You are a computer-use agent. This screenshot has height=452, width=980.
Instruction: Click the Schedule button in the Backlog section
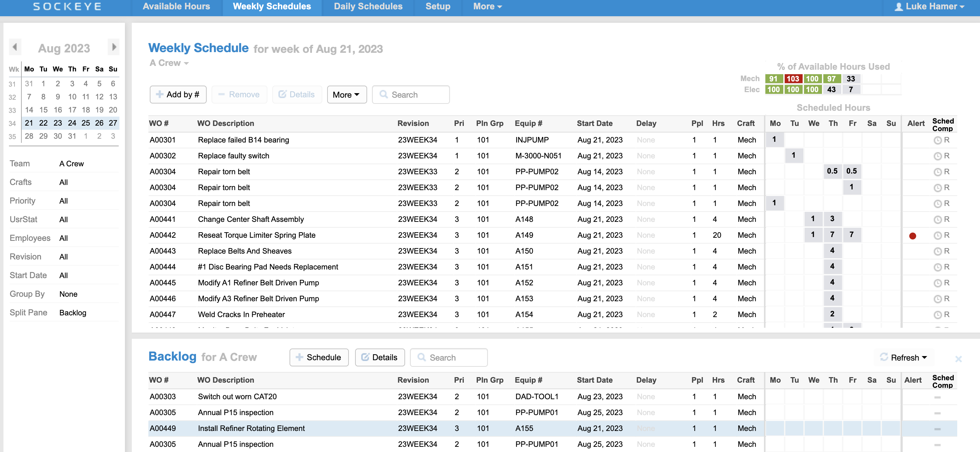(x=319, y=357)
